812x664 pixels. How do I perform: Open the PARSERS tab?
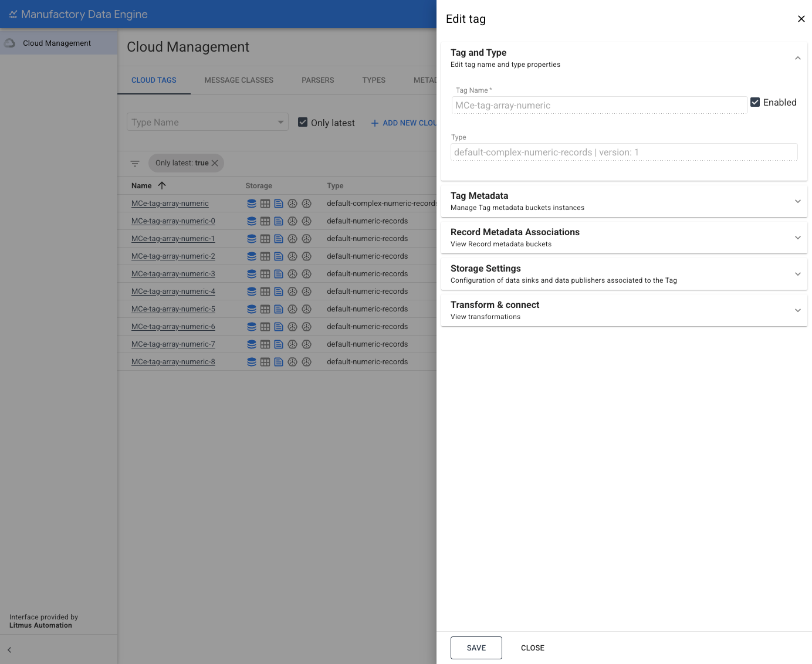pos(317,80)
